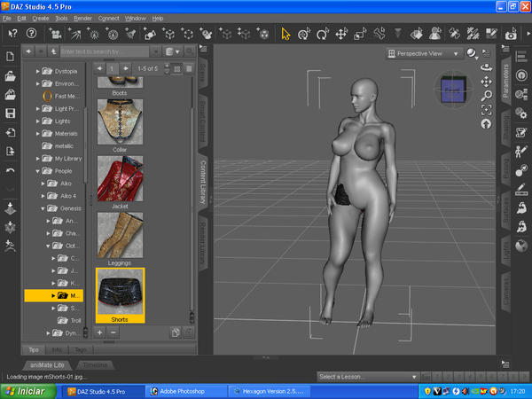
Task: Click the globe icon on right sidebar
Action: (x=521, y=246)
